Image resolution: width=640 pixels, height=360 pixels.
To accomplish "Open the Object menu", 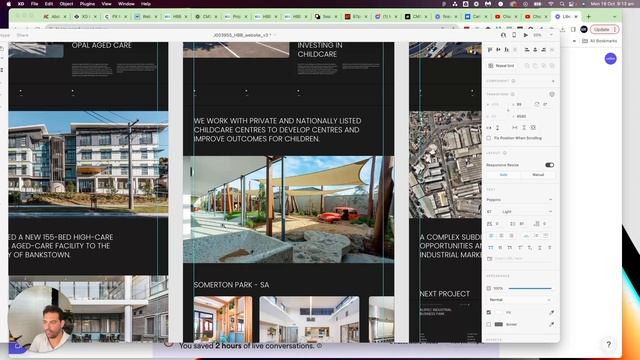I will pos(66,4).
